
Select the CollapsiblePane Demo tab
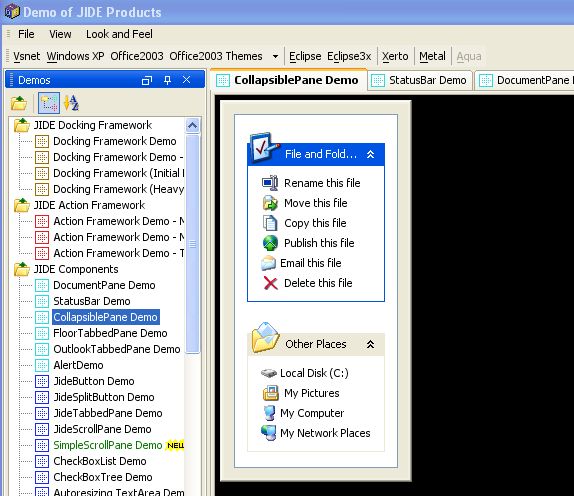pos(288,80)
